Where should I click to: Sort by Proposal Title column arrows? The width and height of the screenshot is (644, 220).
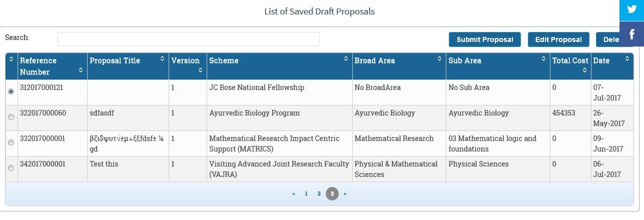[162, 59]
